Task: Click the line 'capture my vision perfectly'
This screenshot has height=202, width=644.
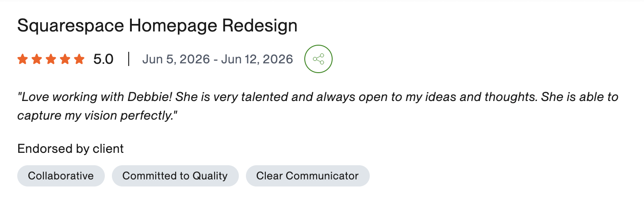Action: (97, 116)
